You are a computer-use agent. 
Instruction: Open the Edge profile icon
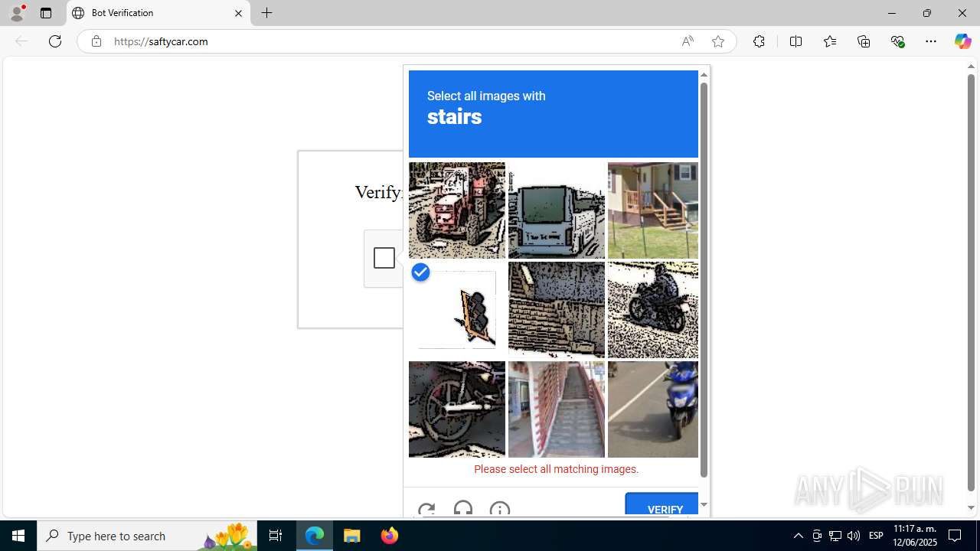tap(17, 13)
